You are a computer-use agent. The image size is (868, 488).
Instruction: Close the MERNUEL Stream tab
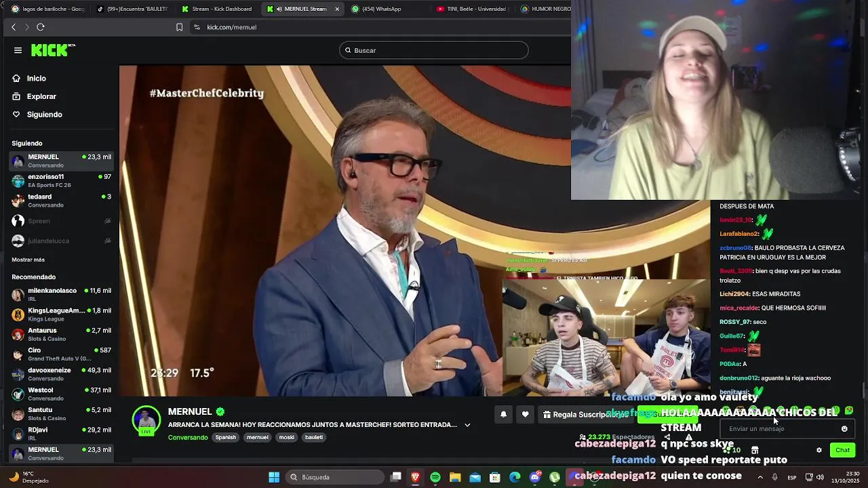pos(337,9)
